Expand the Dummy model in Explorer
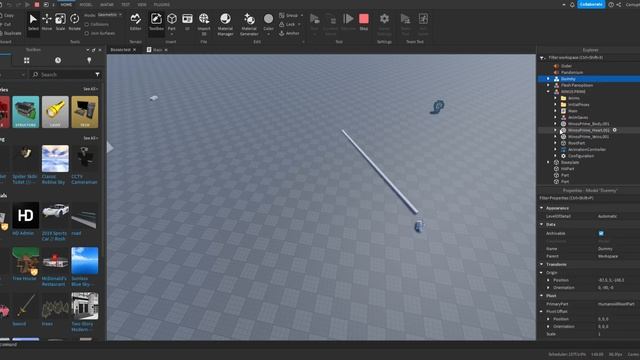The image size is (640, 360). point(548,79)
